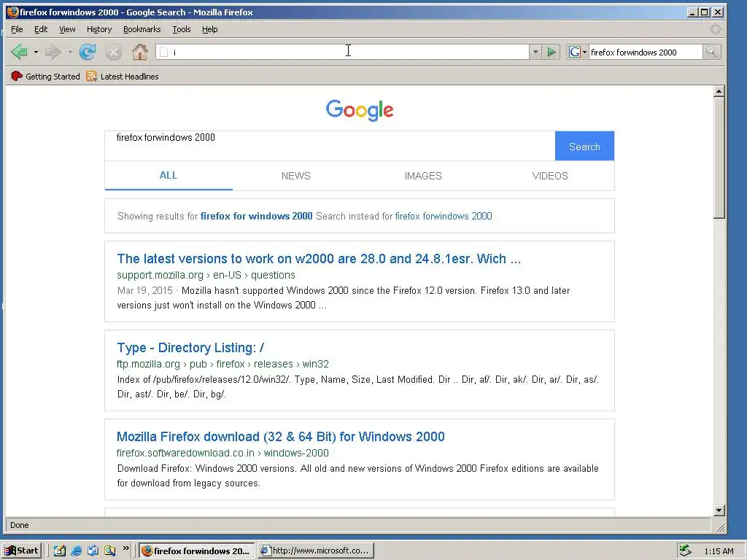Open the History menu

(x=99, y=29)
